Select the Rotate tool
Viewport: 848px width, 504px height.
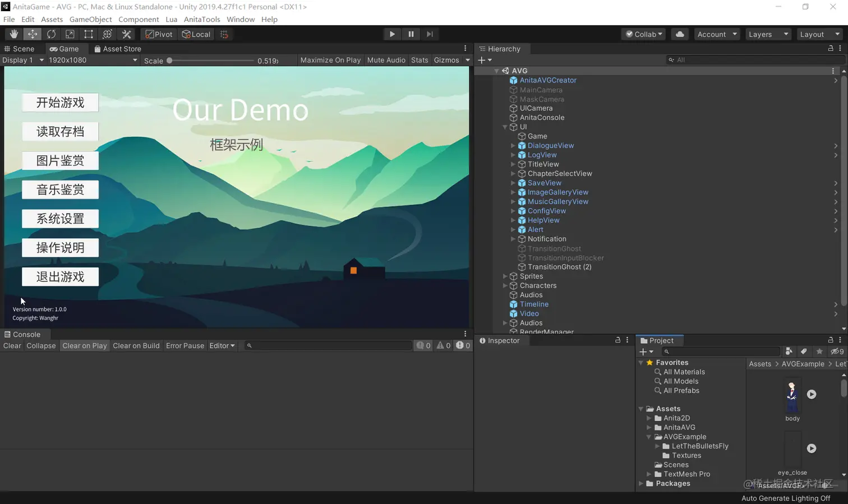[51, 34]
